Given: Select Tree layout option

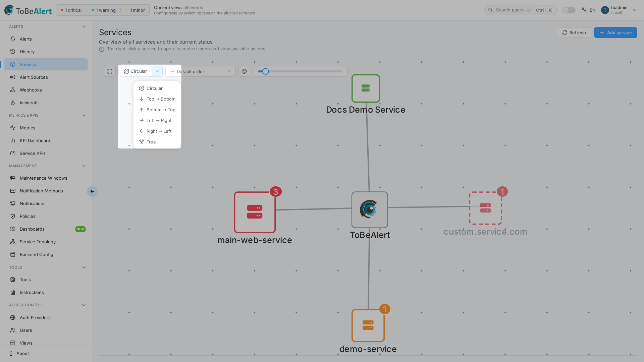Looking at the screenshot, I should tap(157, 142).
